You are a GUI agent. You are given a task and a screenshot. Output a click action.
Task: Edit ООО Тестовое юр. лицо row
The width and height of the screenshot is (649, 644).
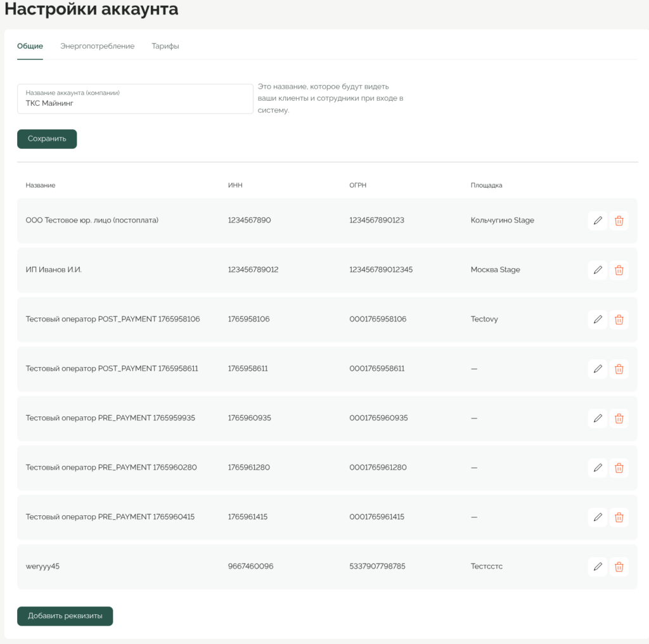(x=597, y=221)
